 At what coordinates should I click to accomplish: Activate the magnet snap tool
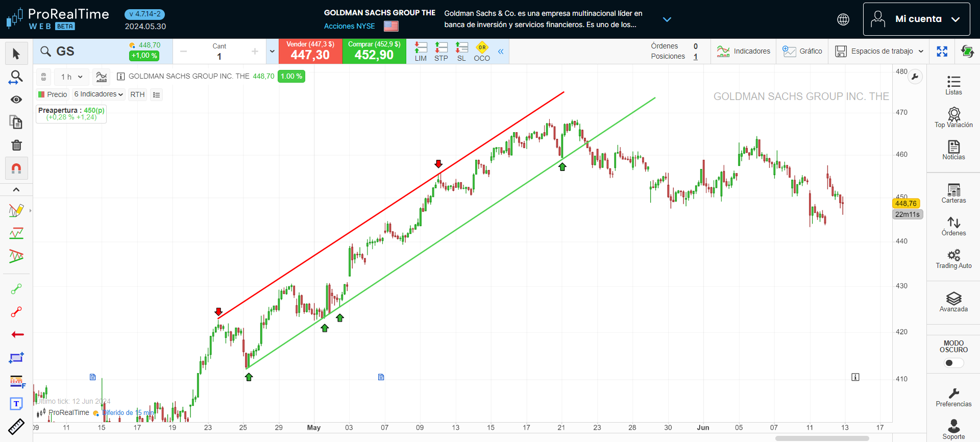point(16,168)
